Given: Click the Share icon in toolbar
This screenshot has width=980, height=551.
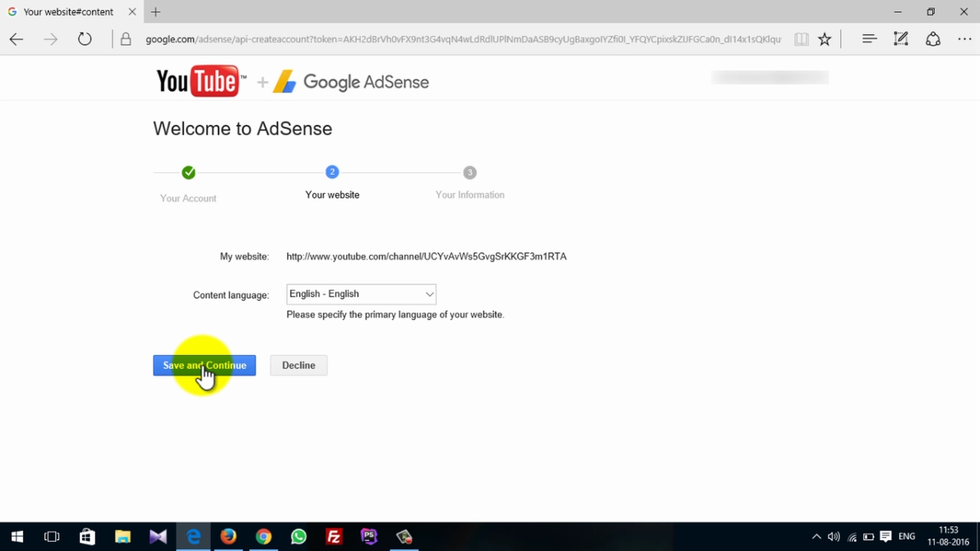Looking at the screenshot, I should point(933,39).
